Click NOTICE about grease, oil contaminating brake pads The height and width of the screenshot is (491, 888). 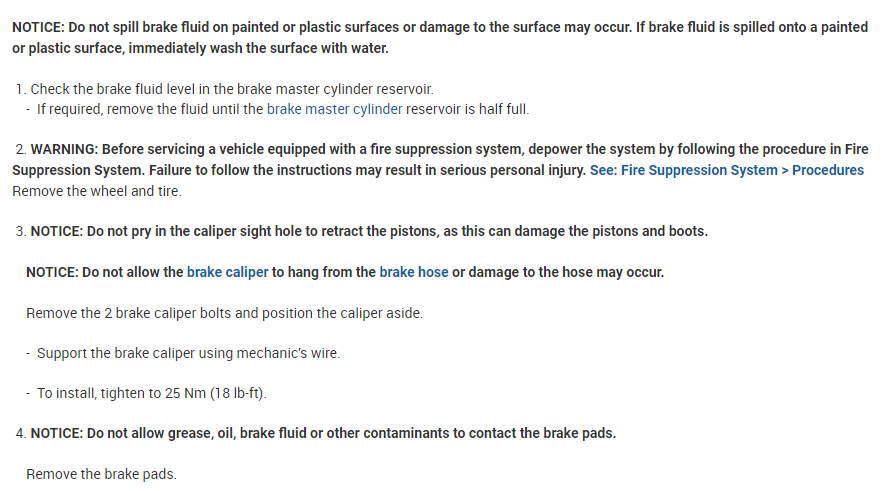(x=323, y=433)
